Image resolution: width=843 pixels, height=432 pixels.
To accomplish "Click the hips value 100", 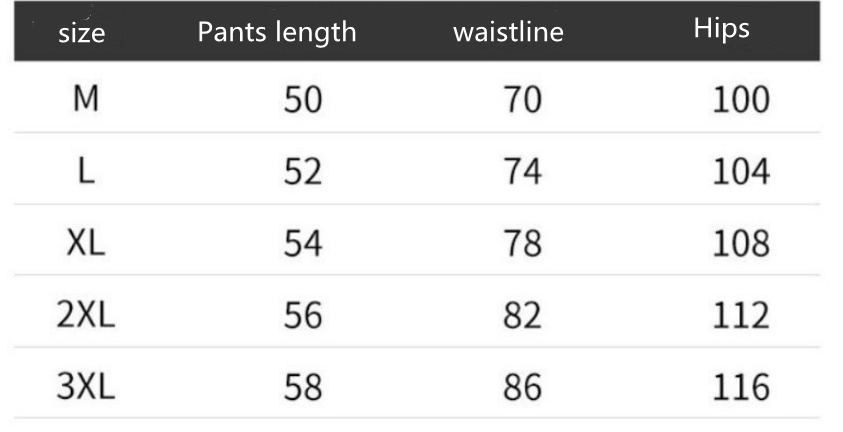I will (740, 100).
